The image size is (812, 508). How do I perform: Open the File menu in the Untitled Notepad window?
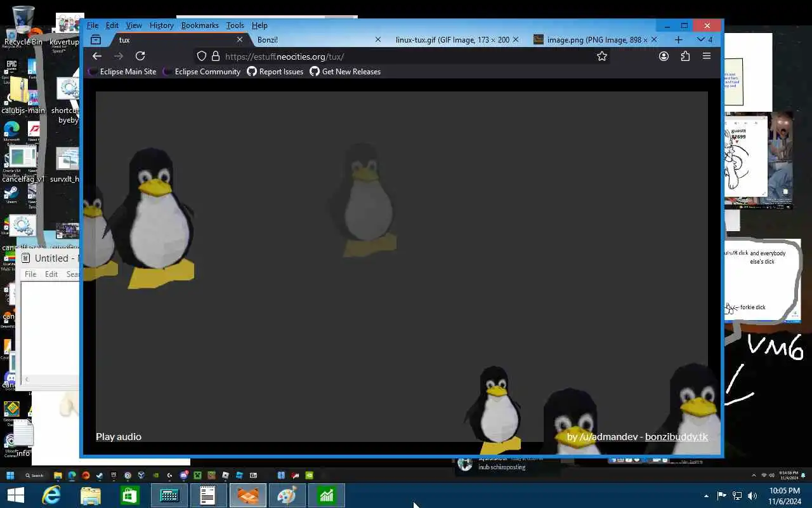pos(30,274)
